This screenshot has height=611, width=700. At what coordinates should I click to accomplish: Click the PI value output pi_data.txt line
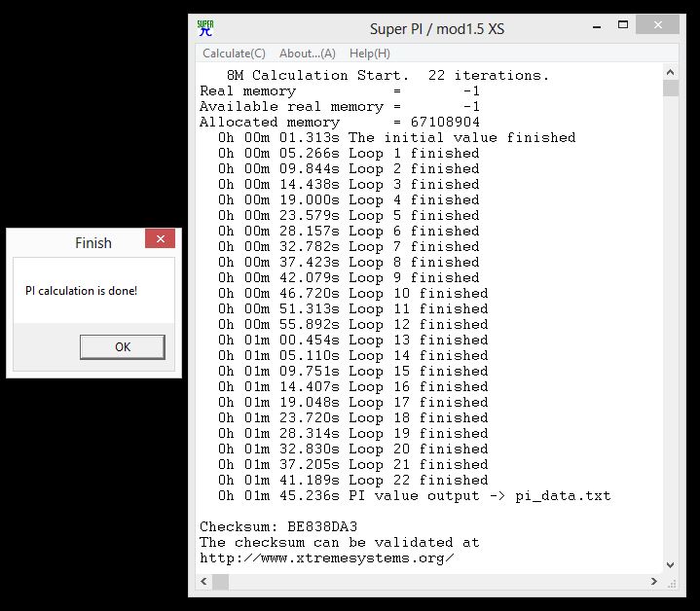coord(414,495)
